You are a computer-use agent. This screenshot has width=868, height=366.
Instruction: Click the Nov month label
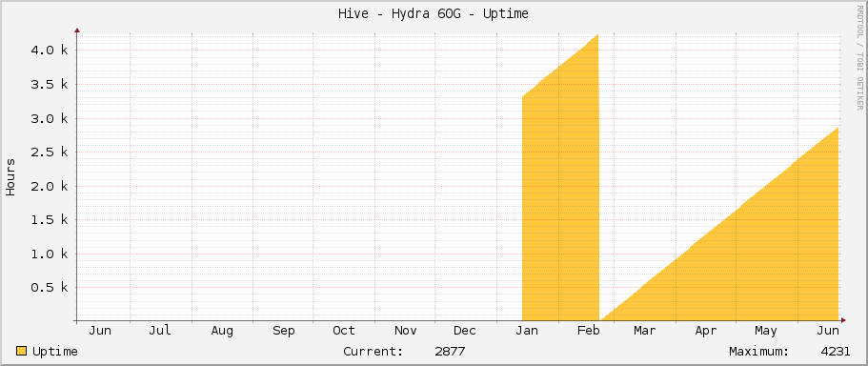406,331
